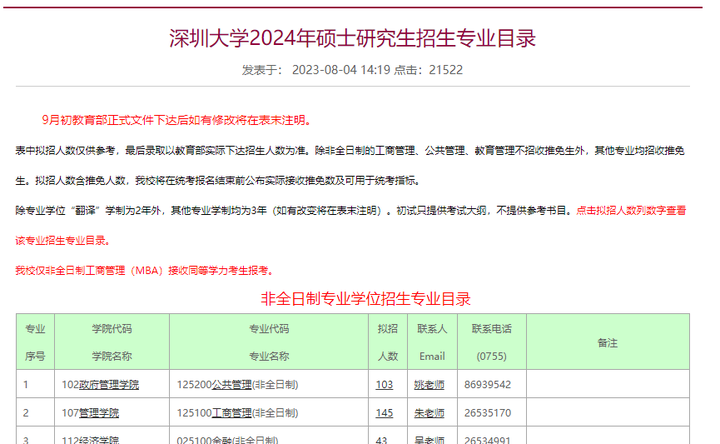Click enrollment number 103
The height and width of the screenshot is (444, 720).
coord(384,385)
